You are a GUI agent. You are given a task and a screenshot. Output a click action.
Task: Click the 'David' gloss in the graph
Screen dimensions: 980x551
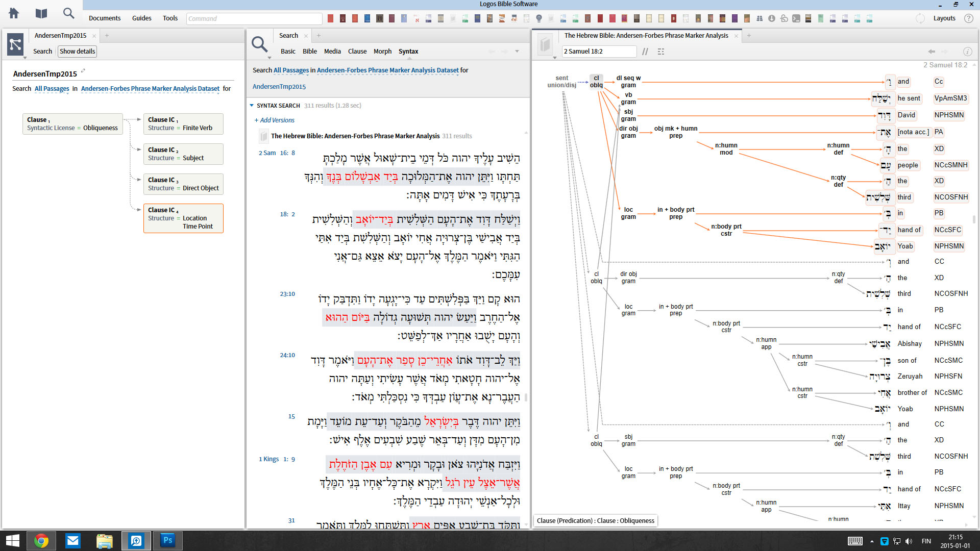point(906,115)
